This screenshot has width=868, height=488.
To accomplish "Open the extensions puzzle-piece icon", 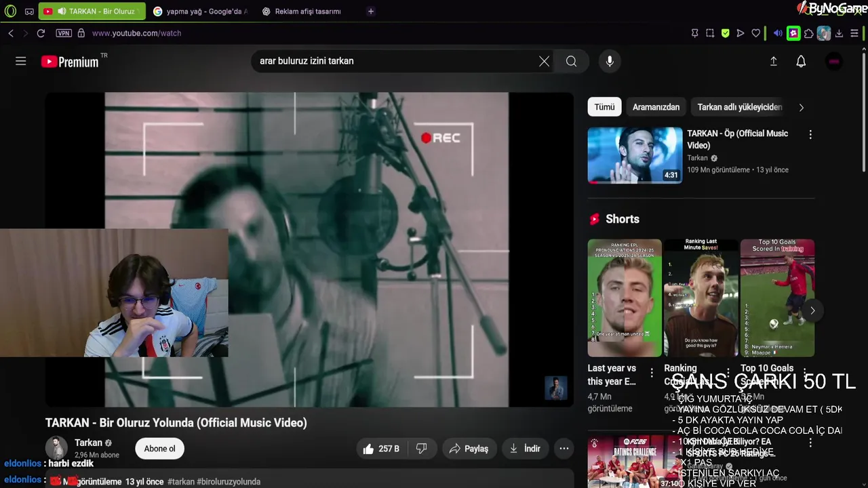I will tap(809, 33).
